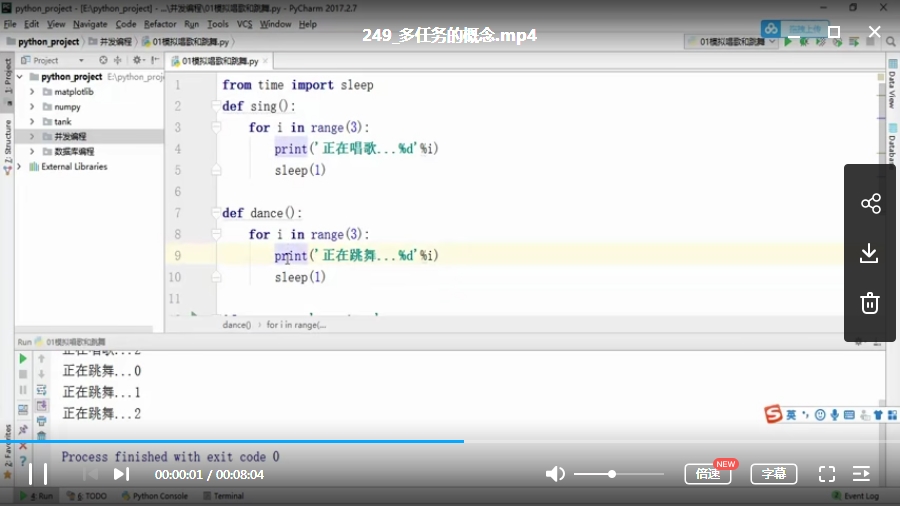The height and width of the screenshot is (506, 900).
Task: Open the Project view type dropdown
Action: (x=81, y=60)
